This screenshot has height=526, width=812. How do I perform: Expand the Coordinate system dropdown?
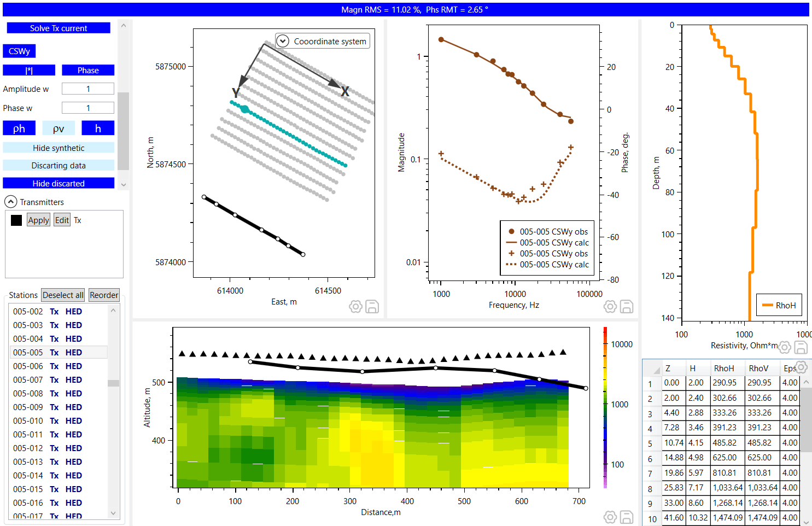coord(283,41)
